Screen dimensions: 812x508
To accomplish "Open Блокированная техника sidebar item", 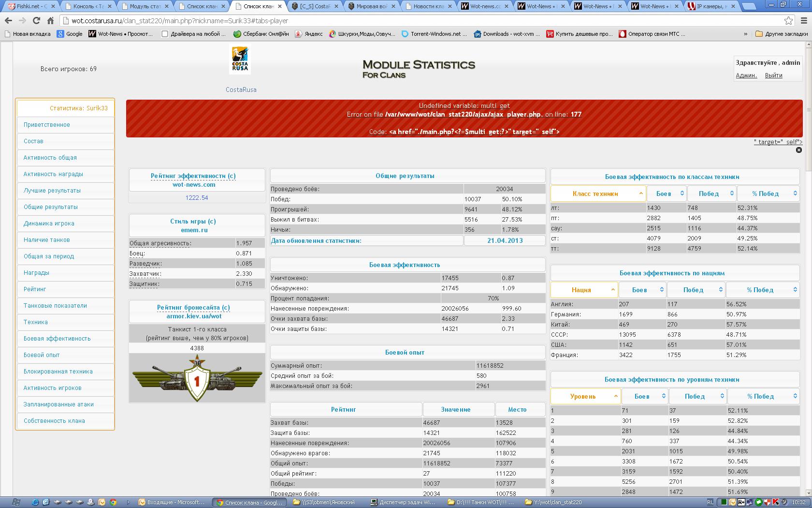I will point(58,372).
